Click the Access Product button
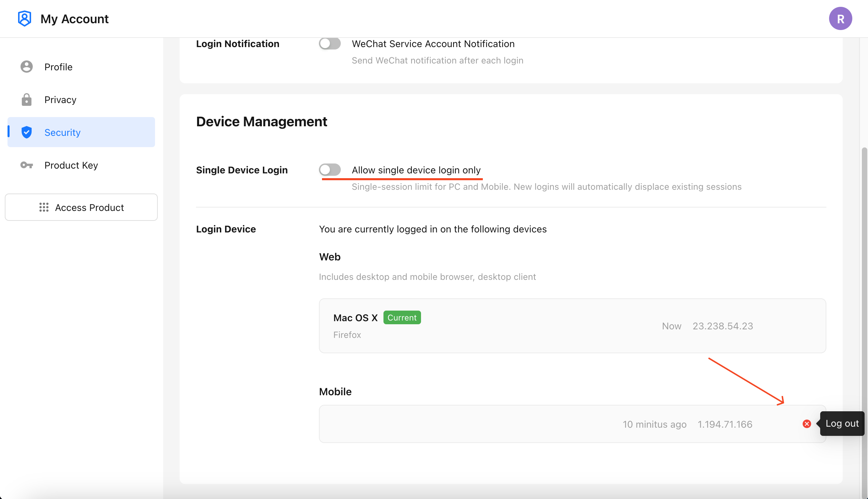 click(x=81, y=207)
